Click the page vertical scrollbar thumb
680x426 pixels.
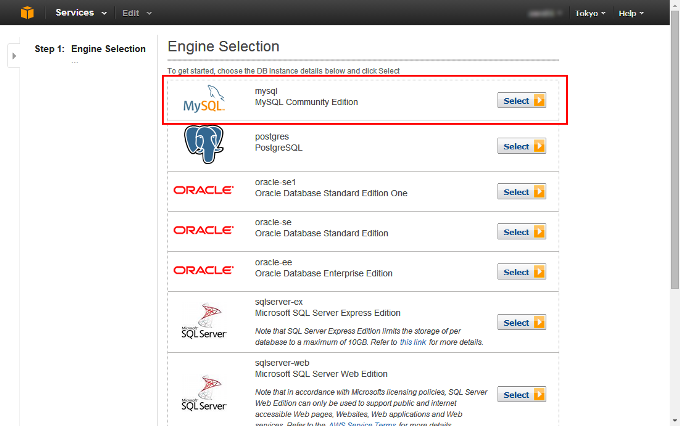point(675,150)
